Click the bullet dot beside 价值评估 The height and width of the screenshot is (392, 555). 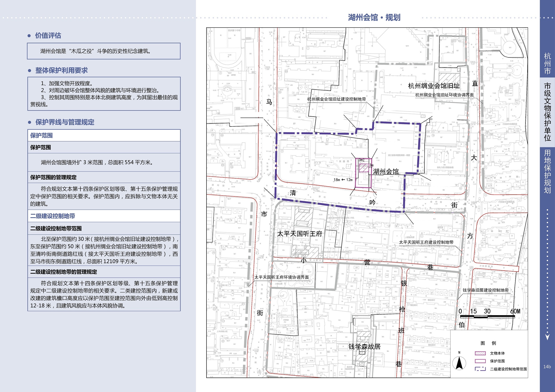(29, 36)
